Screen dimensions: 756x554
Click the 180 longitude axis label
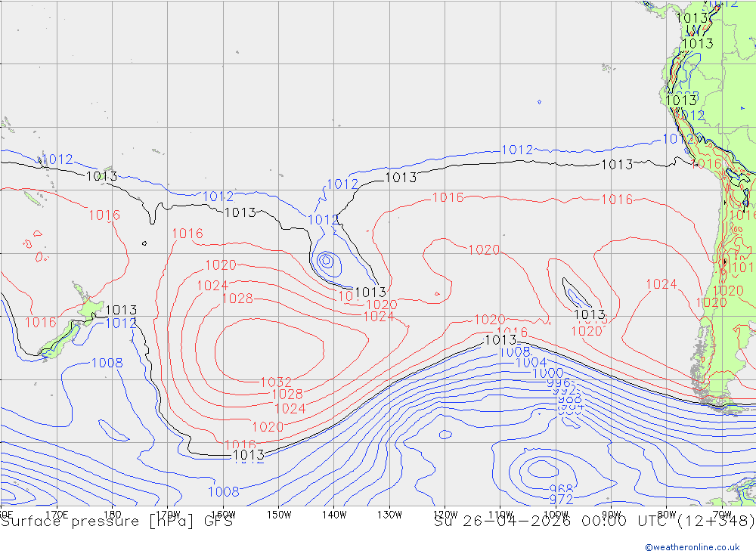(x=112, y=514)
